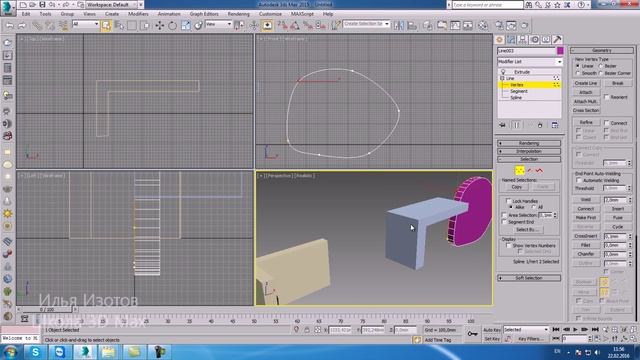Select the Spline sub-object icon
640x360 pixels.
coord(539,170)
